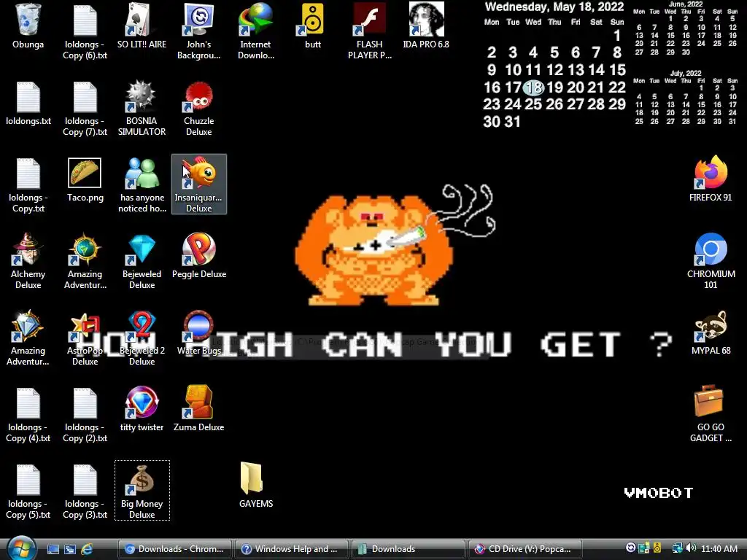Select the Amazing Adventures diamond shortcut above loldongs - Copy (4).txt
The image size is (747, 560).
click(x=28, y=338)
